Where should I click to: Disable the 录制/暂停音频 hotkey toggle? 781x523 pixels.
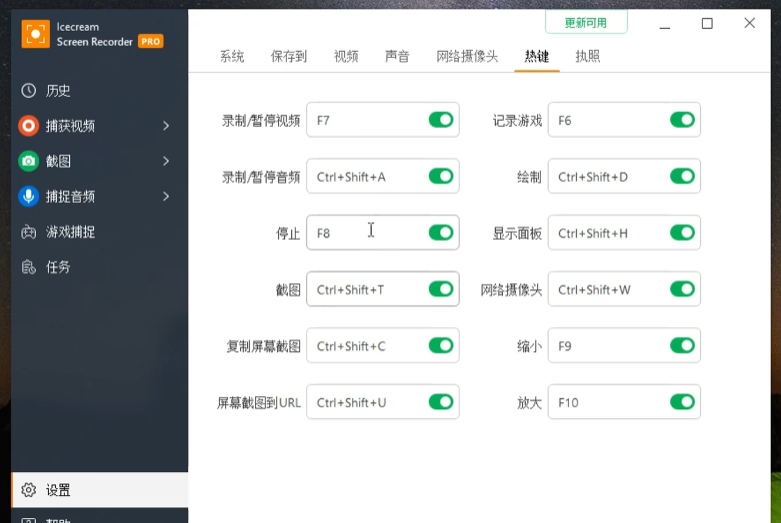coord(441,176)
